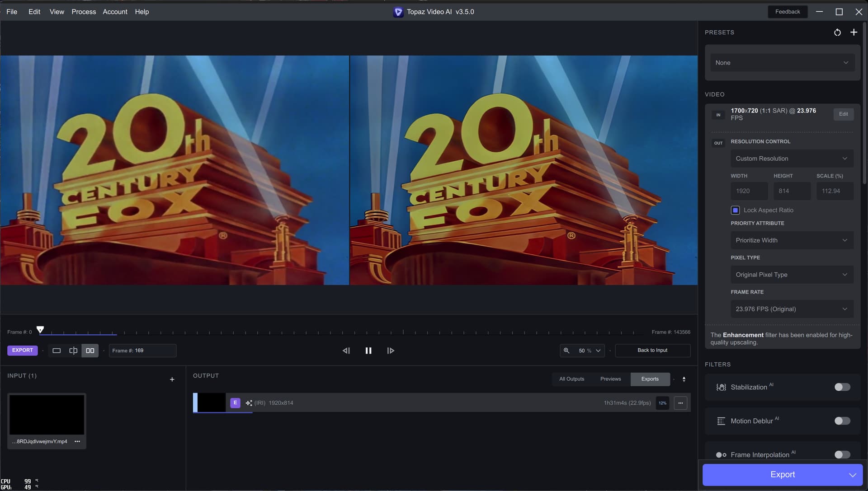Switch to the Previews tab
This screenshot has width=868, height=491.
[x=610, y=379]
